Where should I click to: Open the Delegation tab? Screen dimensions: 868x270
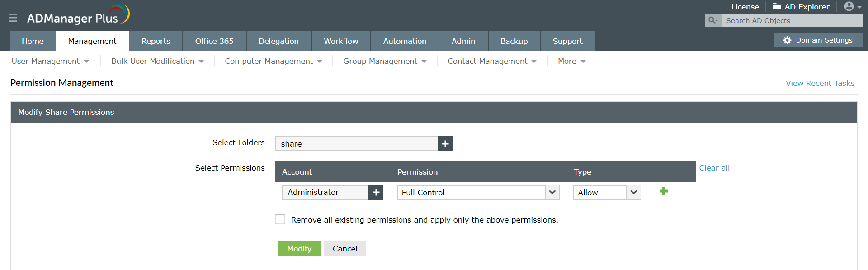[278, 41]
